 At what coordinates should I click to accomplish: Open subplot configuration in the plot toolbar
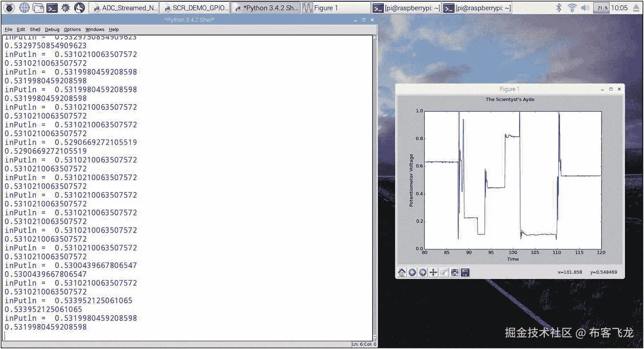tap(455, 272)
